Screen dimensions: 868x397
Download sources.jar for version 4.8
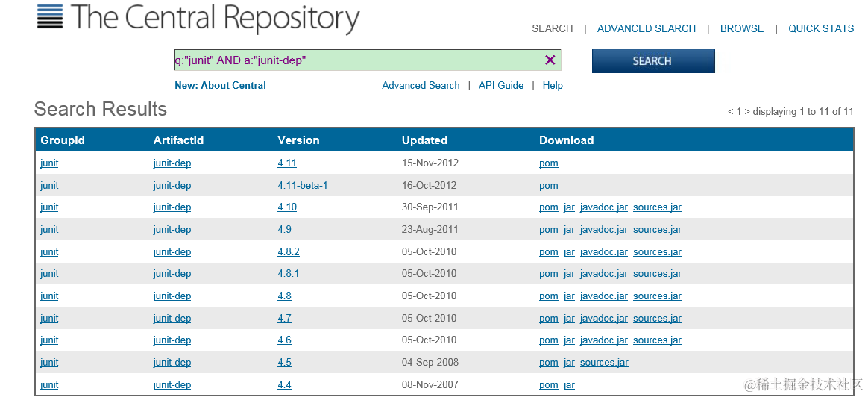(657, 296)
